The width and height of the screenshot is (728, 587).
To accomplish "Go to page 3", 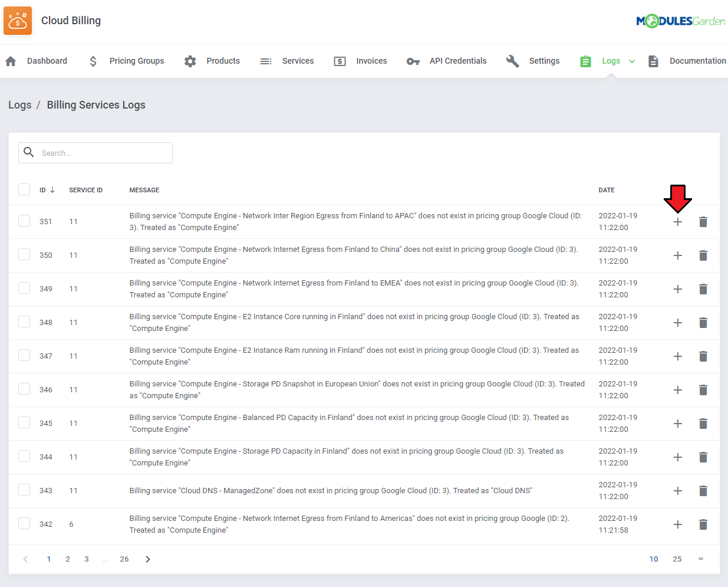I will (87, 559).
